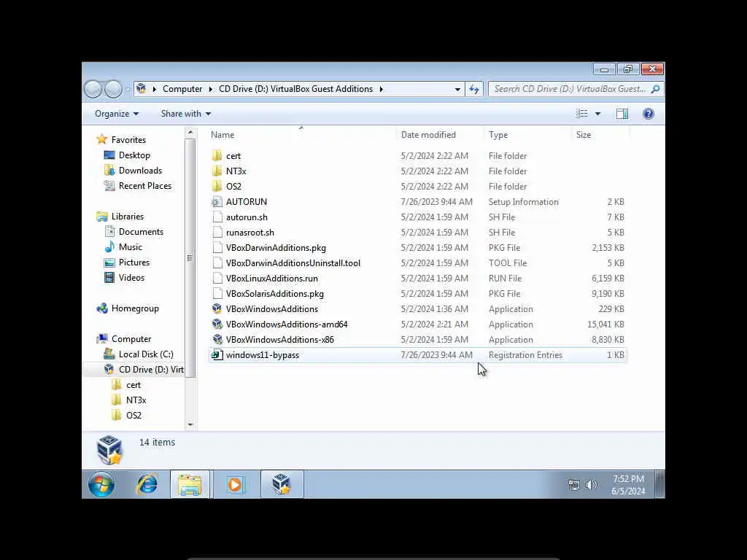The image size is (747, 560).
Task: Click navigation pane scrollbar up arrow
Action: coord(190,133)
